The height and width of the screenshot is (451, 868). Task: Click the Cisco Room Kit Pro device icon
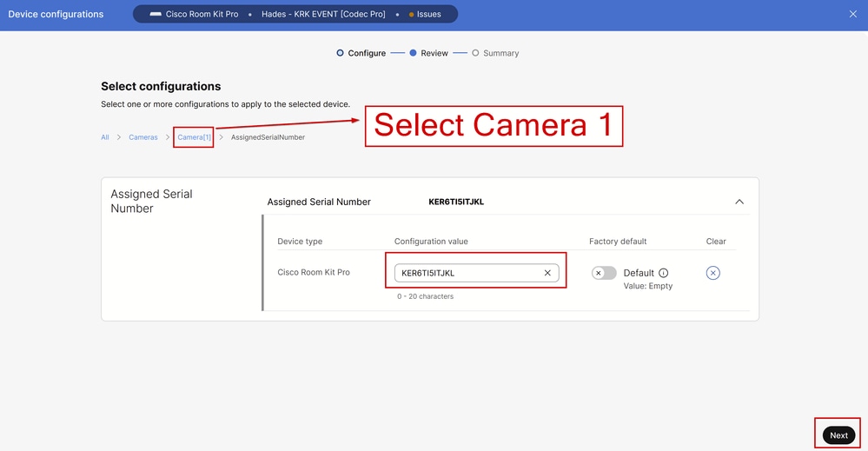156,14
